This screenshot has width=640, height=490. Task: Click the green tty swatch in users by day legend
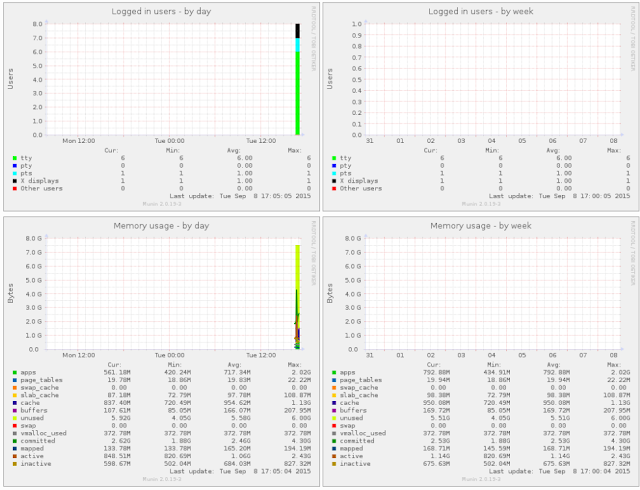(x=15, y=158)
